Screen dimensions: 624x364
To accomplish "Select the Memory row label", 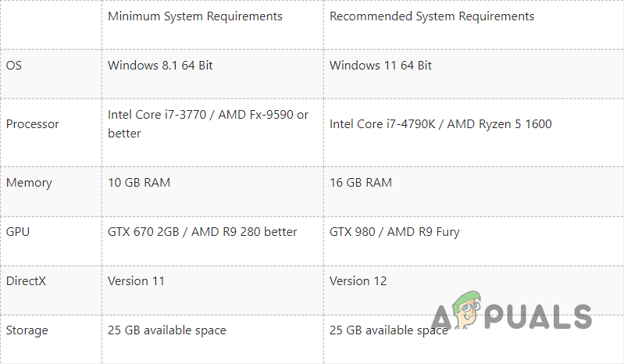I will [29, 183].
